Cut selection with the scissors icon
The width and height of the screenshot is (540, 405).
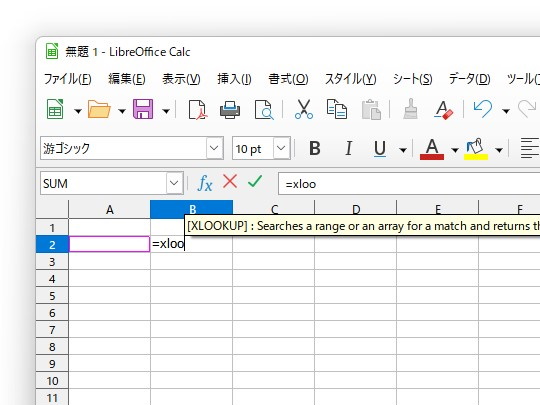(x=304, y=110)
